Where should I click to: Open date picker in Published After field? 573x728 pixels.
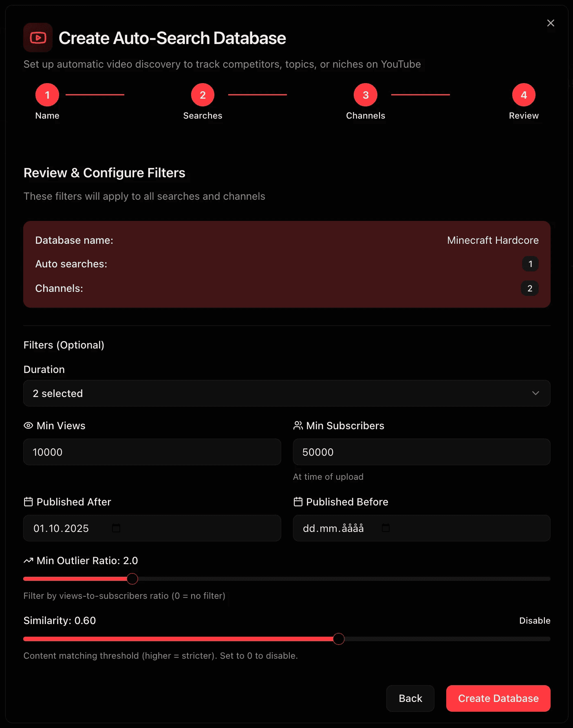tap(116, 528)
